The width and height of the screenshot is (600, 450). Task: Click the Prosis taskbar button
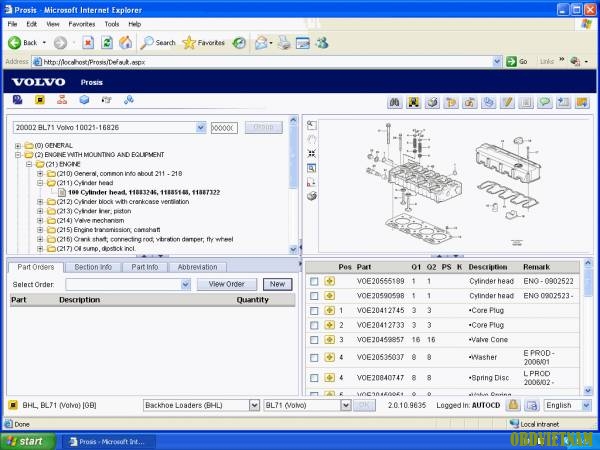(x=108, y=442)
